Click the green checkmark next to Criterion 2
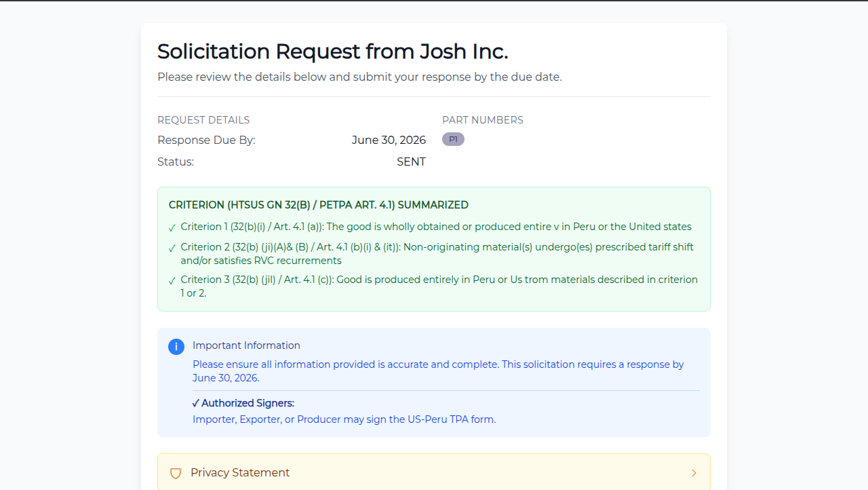The height and width of the screenshot is (490, 868). pos(172,248)
